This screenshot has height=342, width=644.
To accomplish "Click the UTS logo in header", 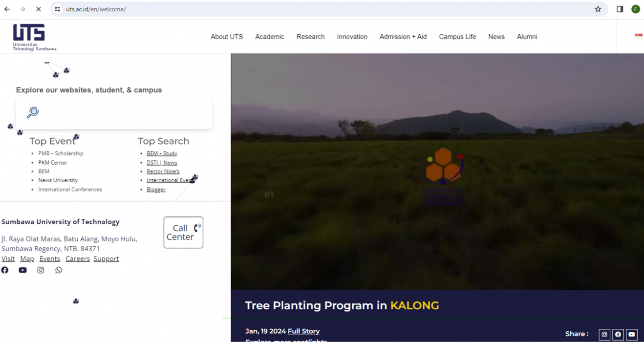I will tap(34, 37).
